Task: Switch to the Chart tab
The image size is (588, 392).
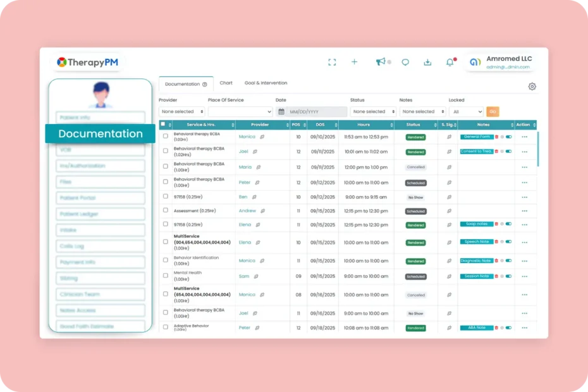Action: 226,82
